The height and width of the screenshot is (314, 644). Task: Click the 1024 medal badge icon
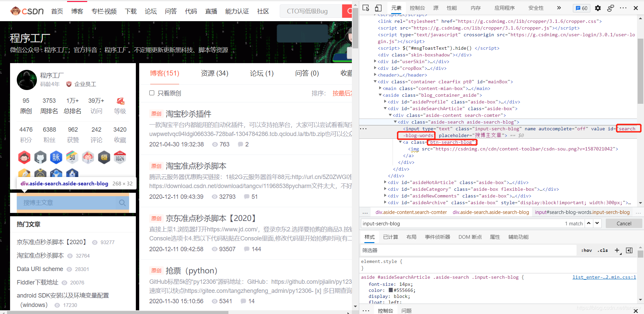click(120, 157)
